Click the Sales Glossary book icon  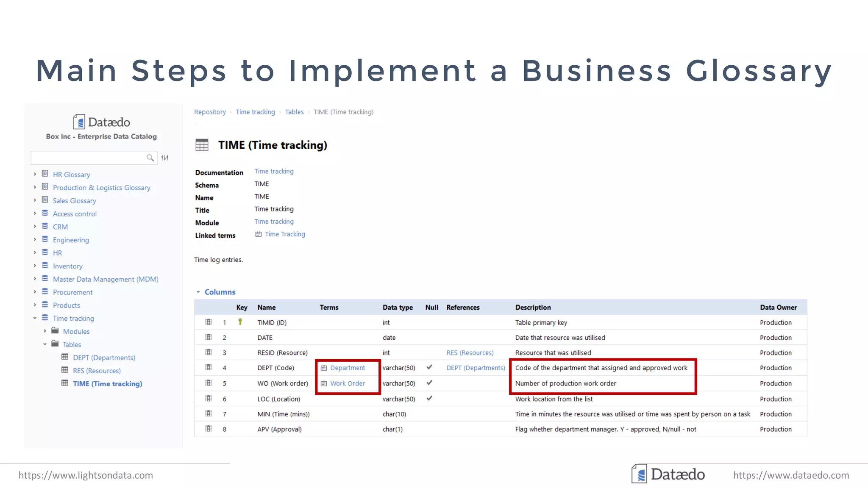click(x=45, y=200)
